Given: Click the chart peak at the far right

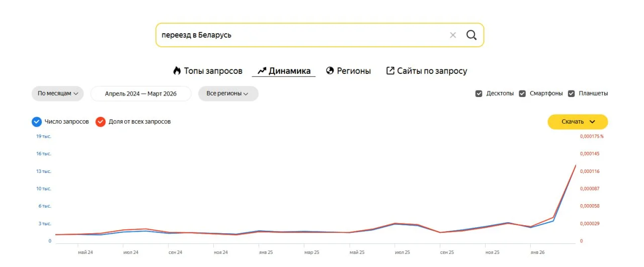Looking at the screenshot, I should click(x=576, y=165).
